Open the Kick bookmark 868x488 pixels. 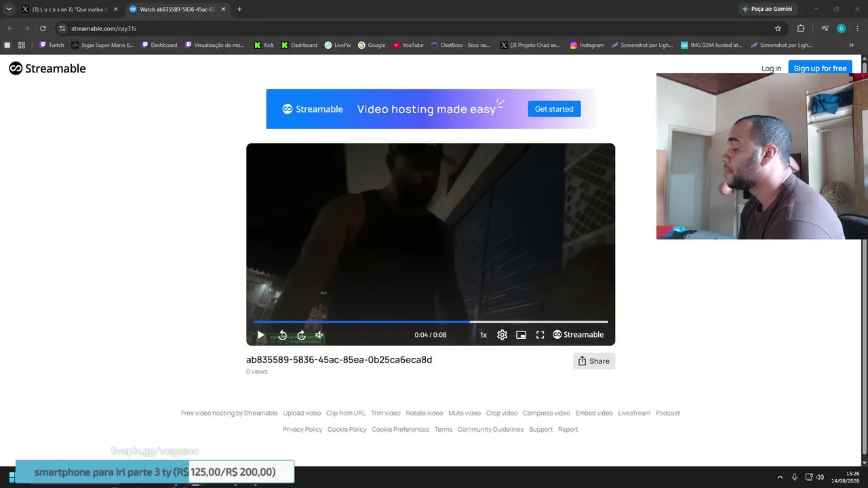pos(264,45)
